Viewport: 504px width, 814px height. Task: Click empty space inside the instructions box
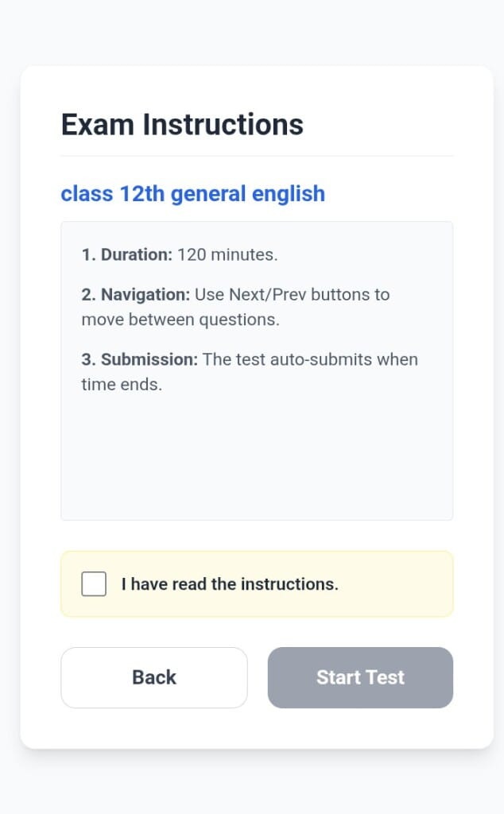pyautogui.click(x=256, y=461)
